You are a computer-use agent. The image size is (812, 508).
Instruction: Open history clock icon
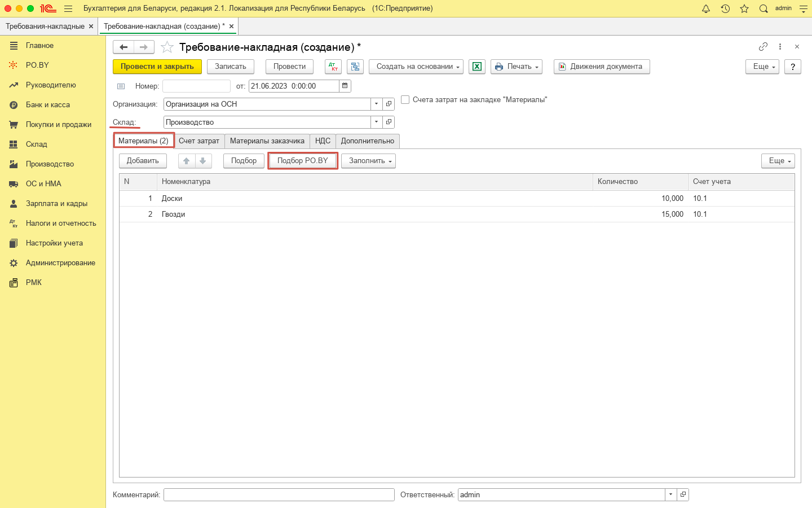click(725, 8)
